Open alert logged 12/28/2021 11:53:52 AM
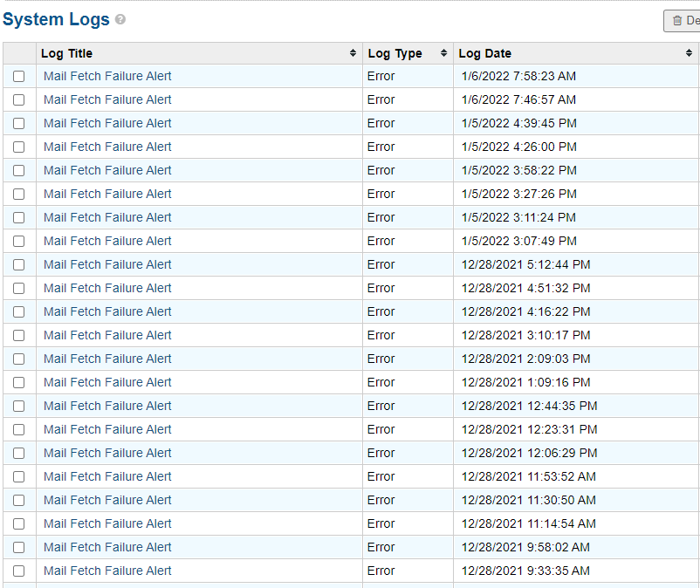This screenshot has height=588, width=700. click(x=107, y=476)
